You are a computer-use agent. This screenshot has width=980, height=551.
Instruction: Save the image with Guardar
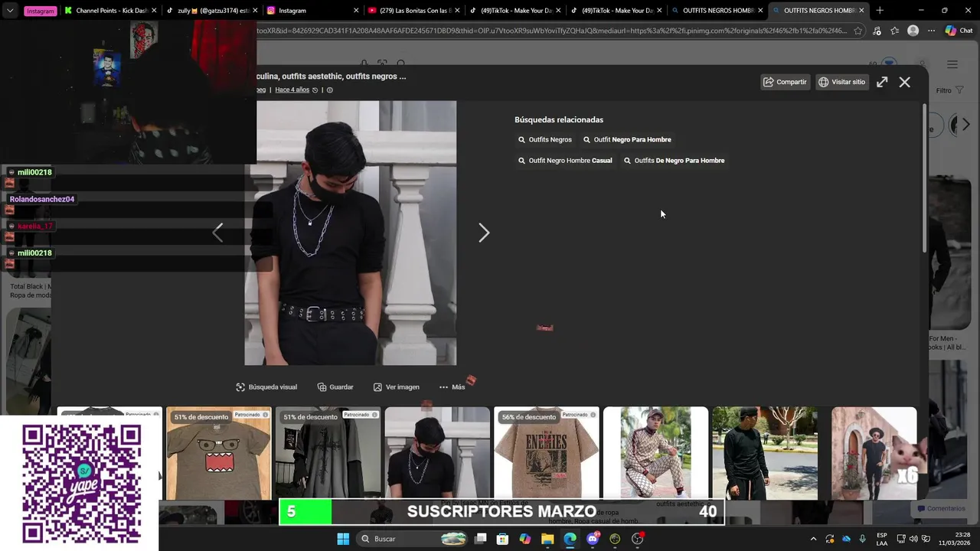[335, 387]
